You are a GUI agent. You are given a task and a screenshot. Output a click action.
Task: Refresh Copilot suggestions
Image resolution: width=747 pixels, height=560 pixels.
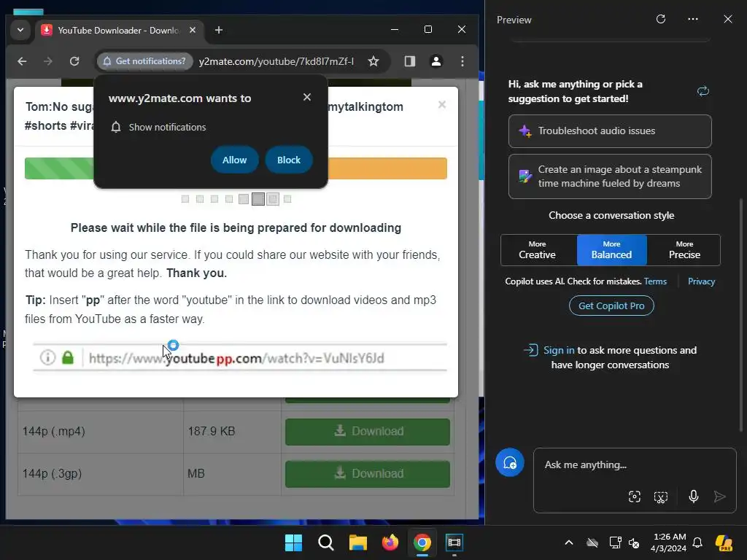point(703,91)
